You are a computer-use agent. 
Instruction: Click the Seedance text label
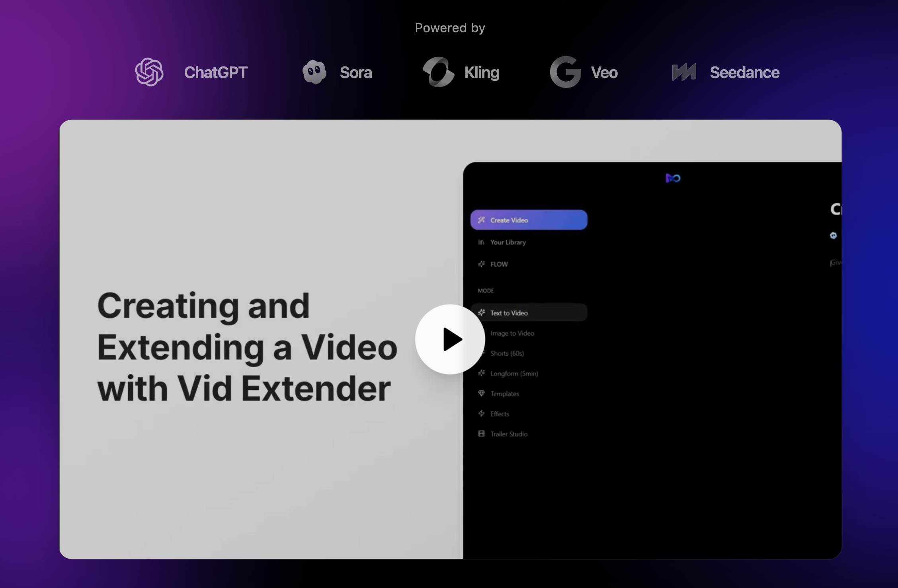(x=744, y=72)
